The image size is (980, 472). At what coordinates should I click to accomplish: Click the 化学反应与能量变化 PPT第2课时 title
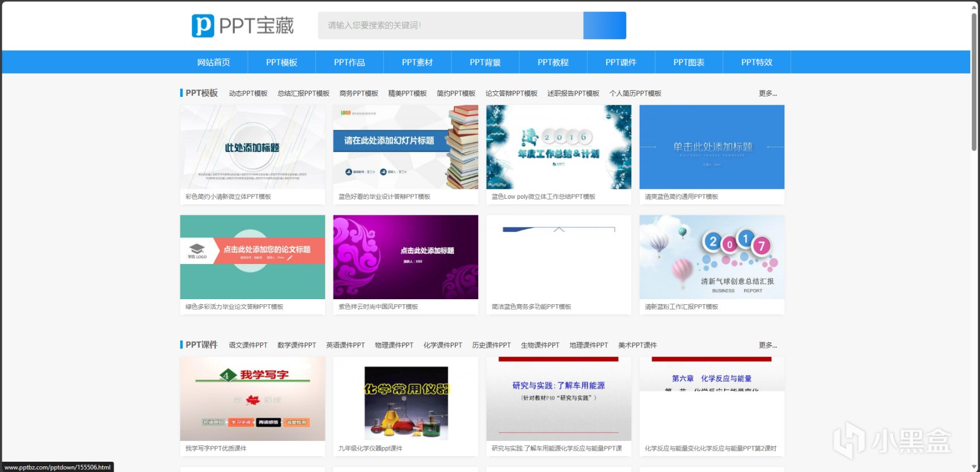(711, 448)
